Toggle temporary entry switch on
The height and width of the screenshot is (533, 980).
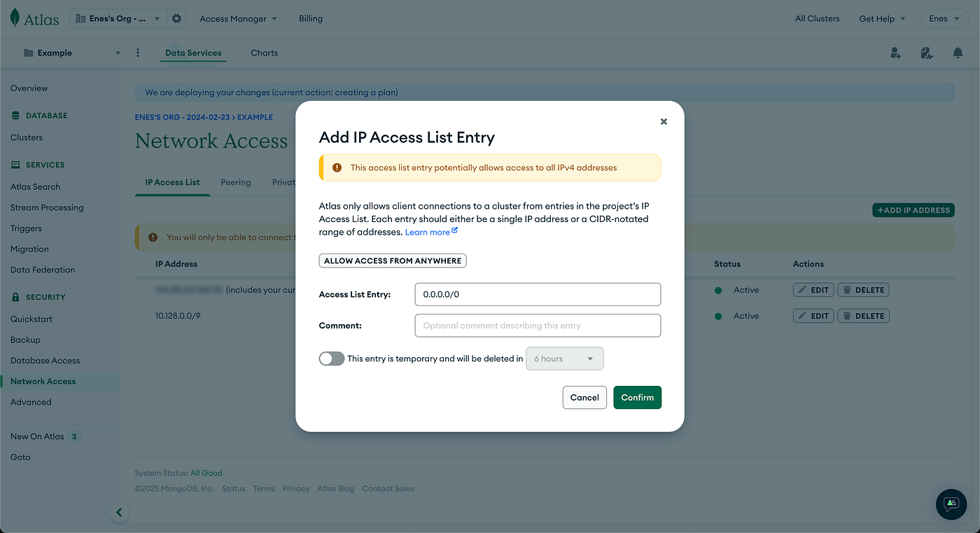pos(332,359)
